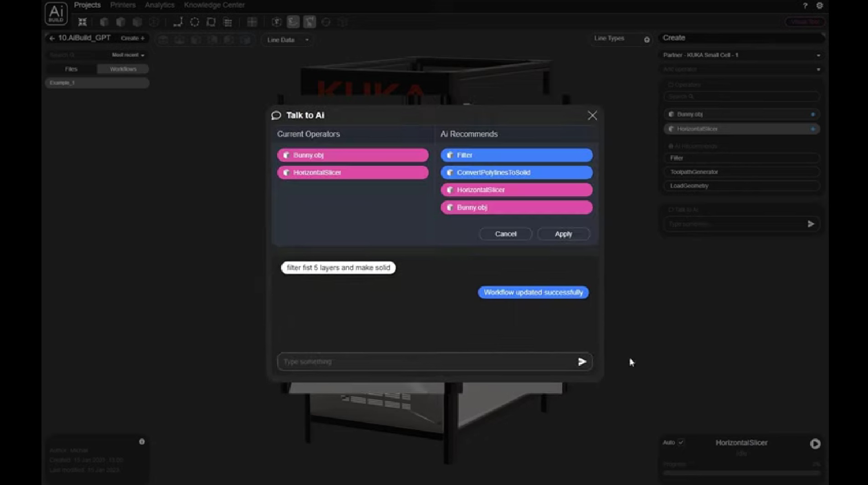Toggle blue dot on HorizontalSlicer operator

pyautogui.click(x=812, y=129)
